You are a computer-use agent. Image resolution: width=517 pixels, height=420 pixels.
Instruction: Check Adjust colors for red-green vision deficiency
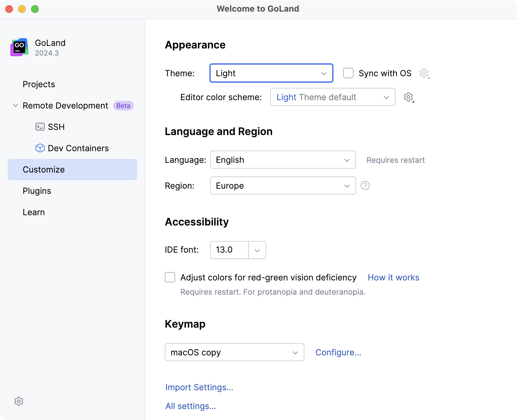pyautogui.click(x=170, y=277)
